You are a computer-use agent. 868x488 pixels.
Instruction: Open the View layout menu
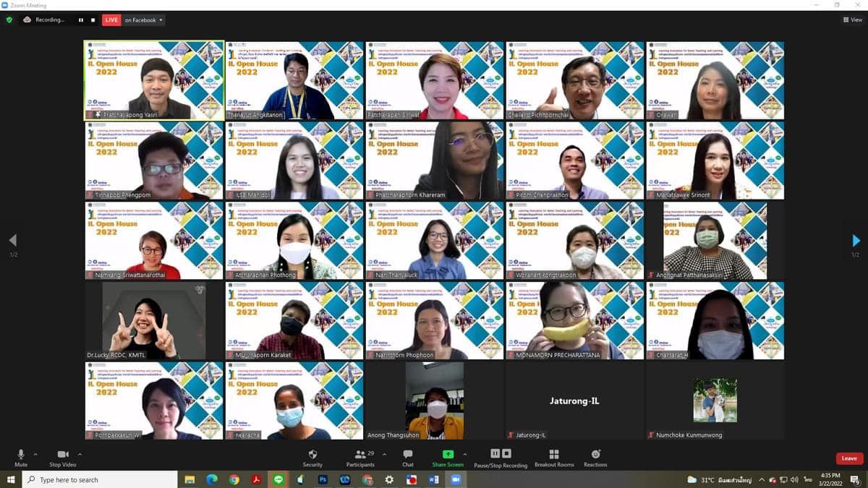pyautogui.click(x=852, y=20)
